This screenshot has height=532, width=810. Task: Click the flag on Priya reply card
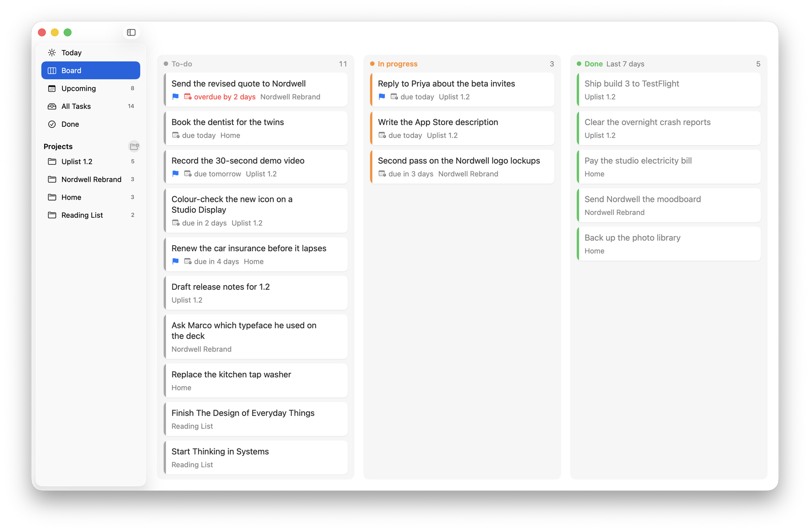382,97
